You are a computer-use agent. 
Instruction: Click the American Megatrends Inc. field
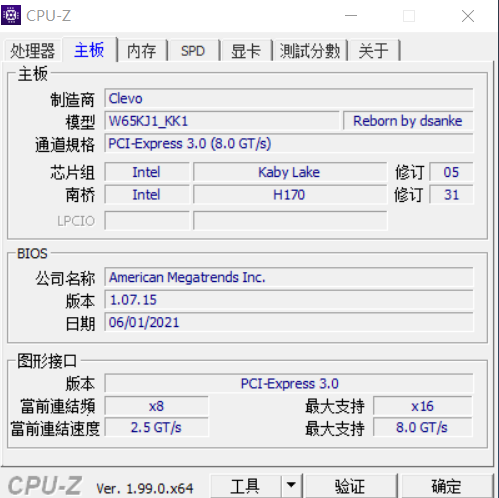289,277
